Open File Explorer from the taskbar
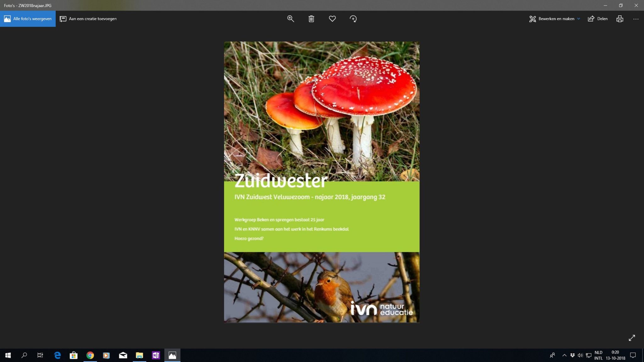This screenshot has width=644, height=362. (x=139, y=355)
